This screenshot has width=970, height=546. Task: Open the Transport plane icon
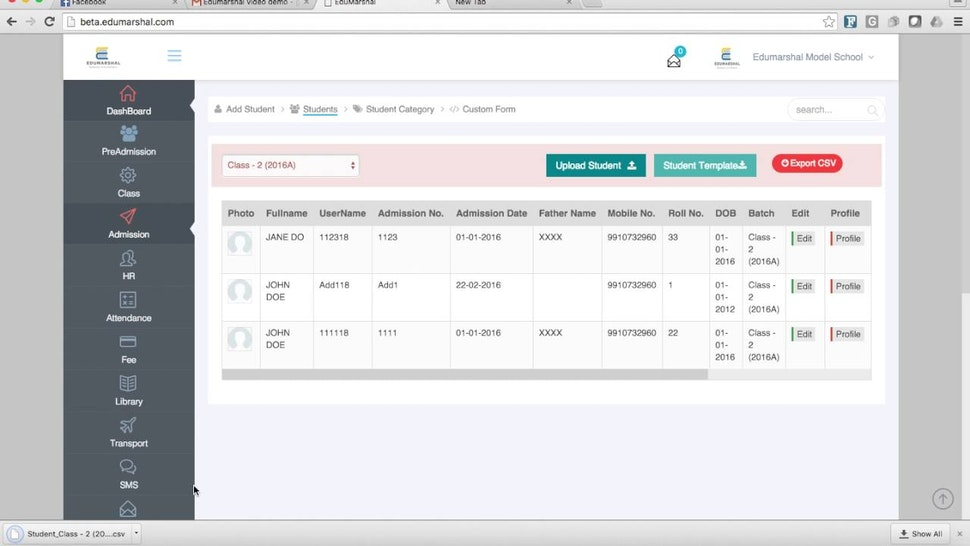[128, 425]
